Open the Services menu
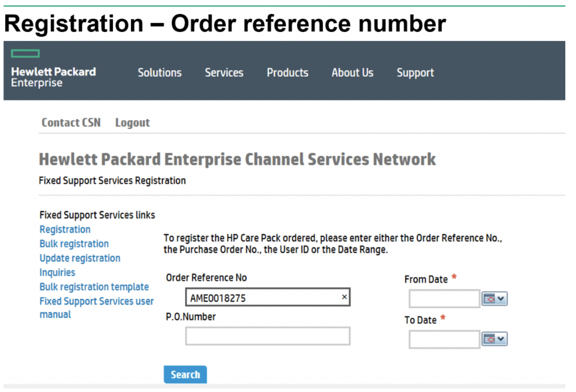Screen dimensions: 576x392 [x=224, y=73]
